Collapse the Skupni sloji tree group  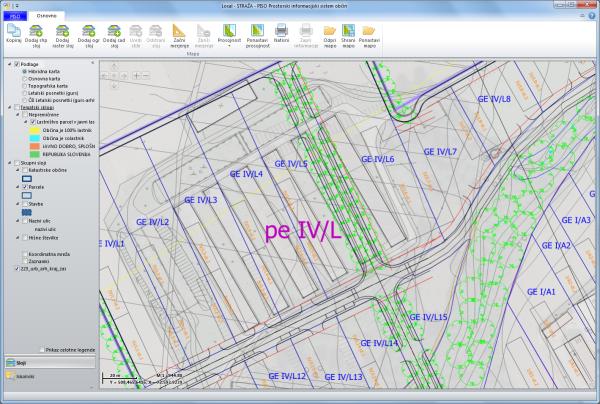pyautogui.click(x=9, y=161)
